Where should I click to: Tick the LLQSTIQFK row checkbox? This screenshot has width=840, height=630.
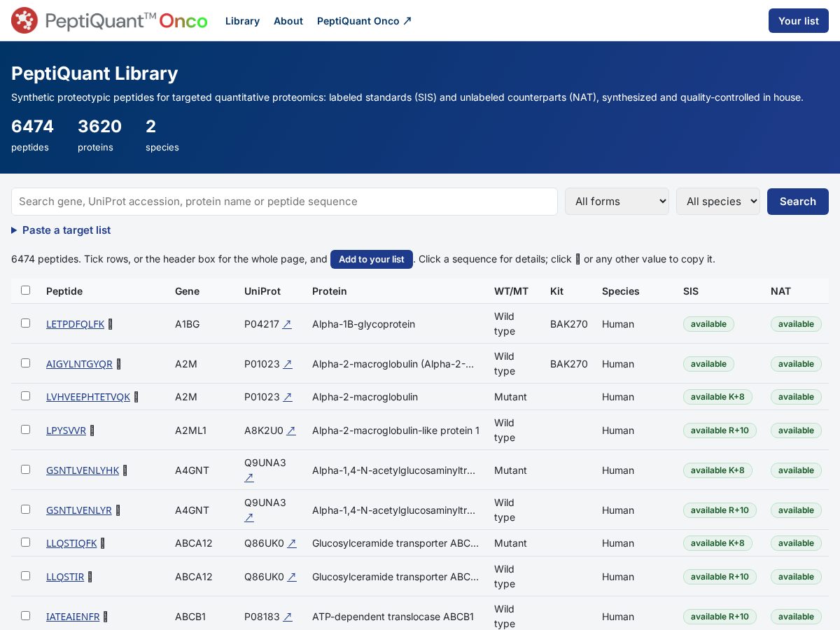26,542
